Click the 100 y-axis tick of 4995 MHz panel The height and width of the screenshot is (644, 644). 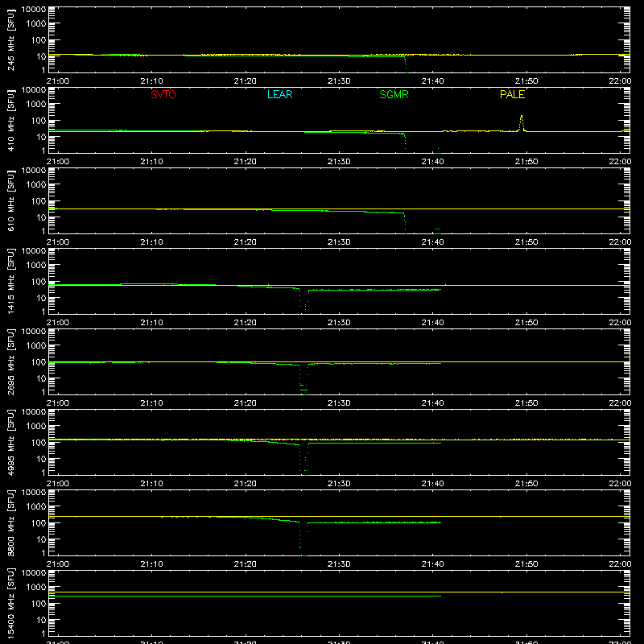point(39,442)
